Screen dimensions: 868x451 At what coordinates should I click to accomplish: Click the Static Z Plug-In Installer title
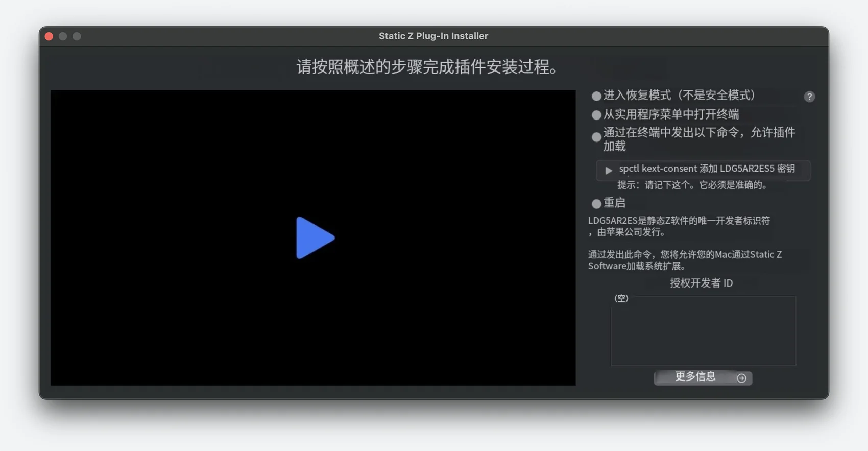click(x=433, y=36)
